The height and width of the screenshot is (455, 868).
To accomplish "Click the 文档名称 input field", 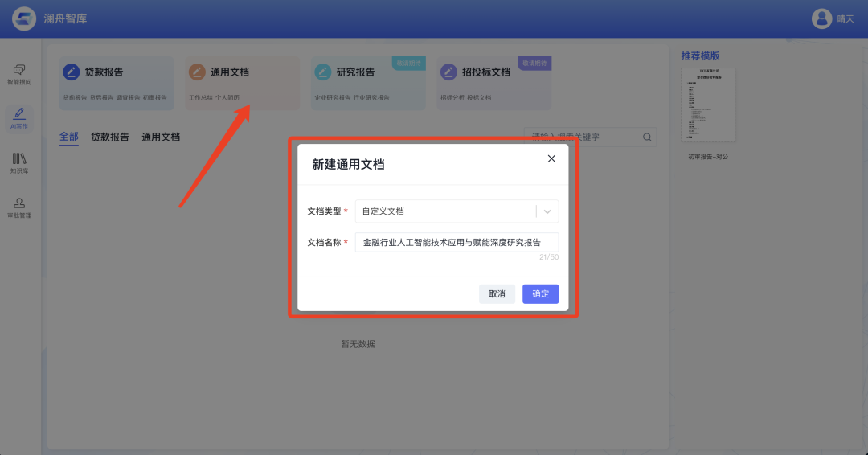I will point(456,242).
